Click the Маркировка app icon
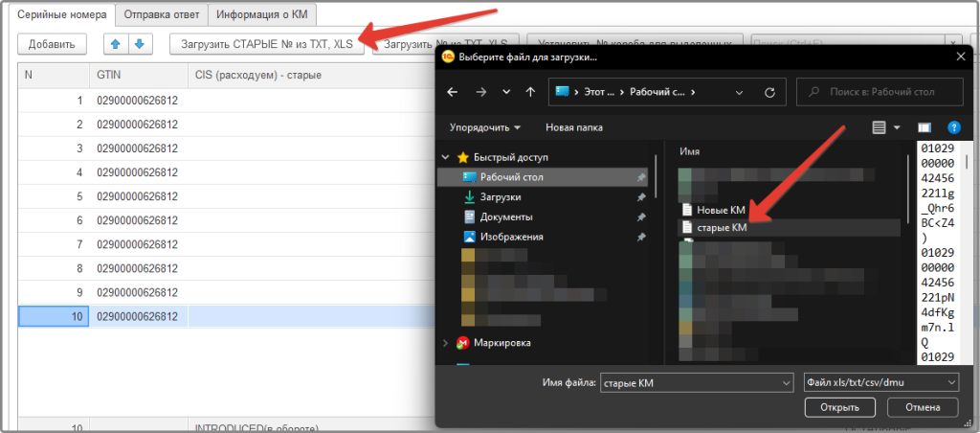 click(462, 343)
